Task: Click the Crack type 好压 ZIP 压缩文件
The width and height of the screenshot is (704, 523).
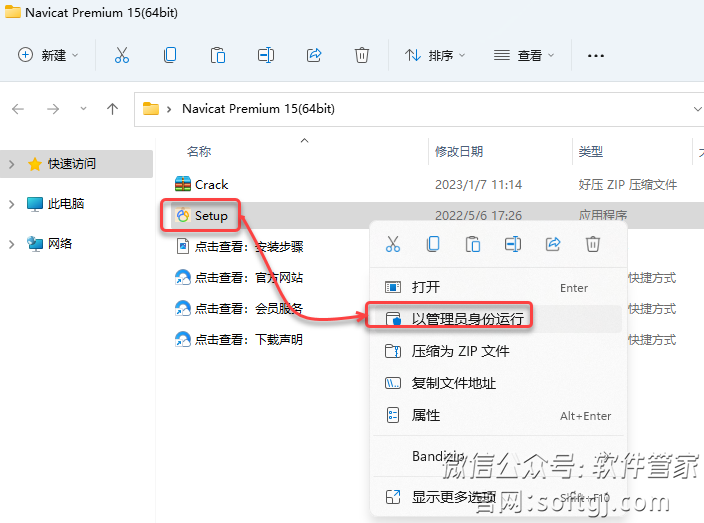Action: coord(627,185)
